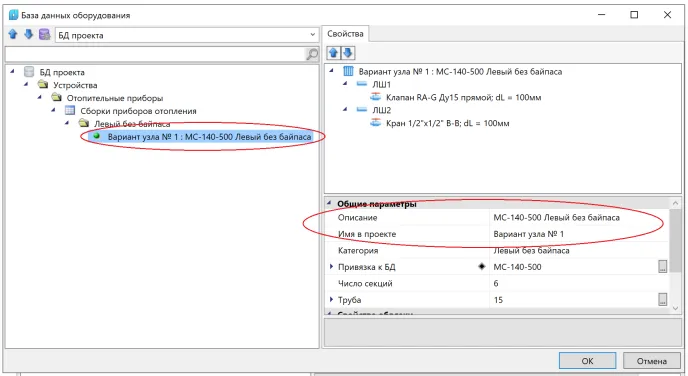Image resolution: width=688 pixels, height=376 pixels.
Task: Click diamond marker next to Привязка к БД
Action: pyautogui.click(x=482, y=266)
